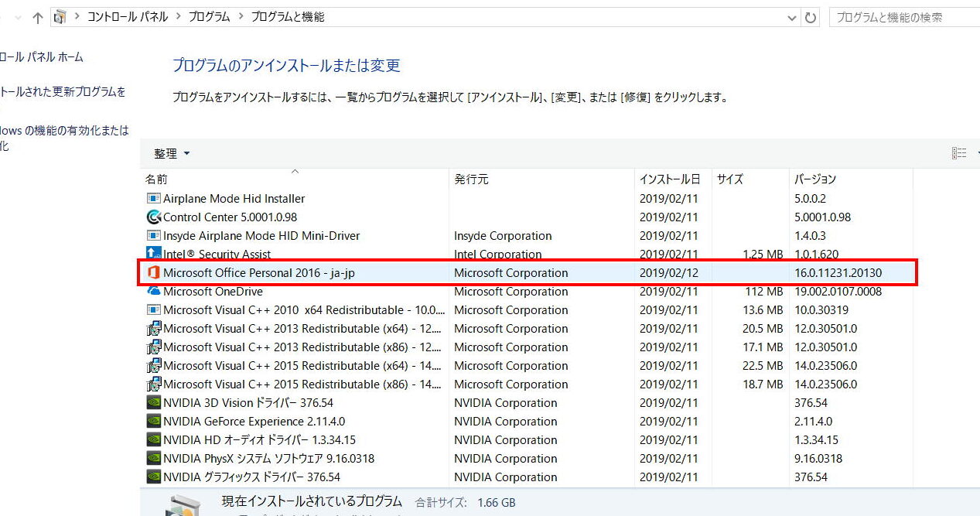Image resolution: width=980 pixels, height=516 pixels.
Task: Click the Microsoft OneDrive cloud icon
Action: (153, 292)
